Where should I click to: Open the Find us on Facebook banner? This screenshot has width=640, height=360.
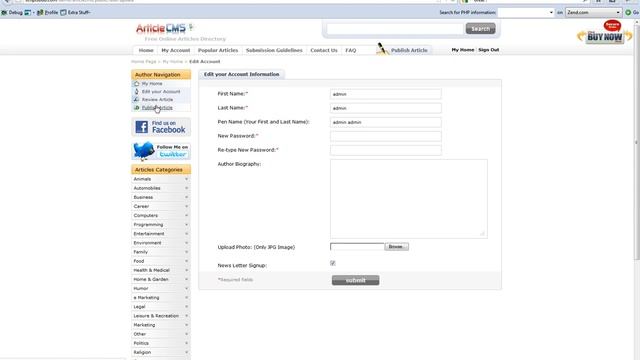point(161,127)
